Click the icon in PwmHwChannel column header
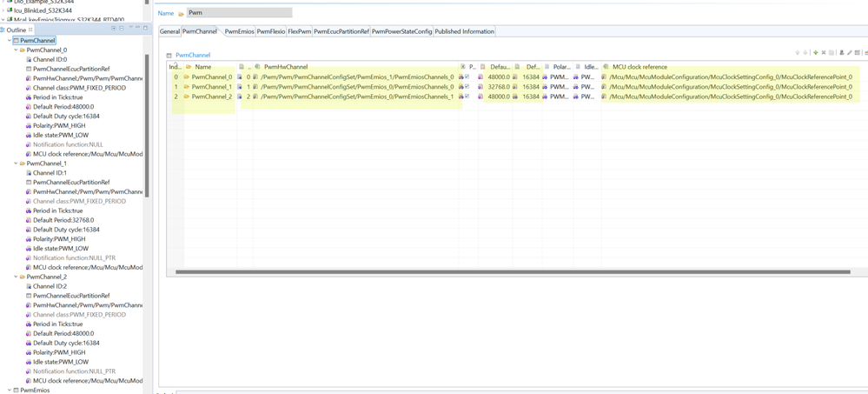Image resolution: width=868 pixels, height=394 pixels. 258,67
